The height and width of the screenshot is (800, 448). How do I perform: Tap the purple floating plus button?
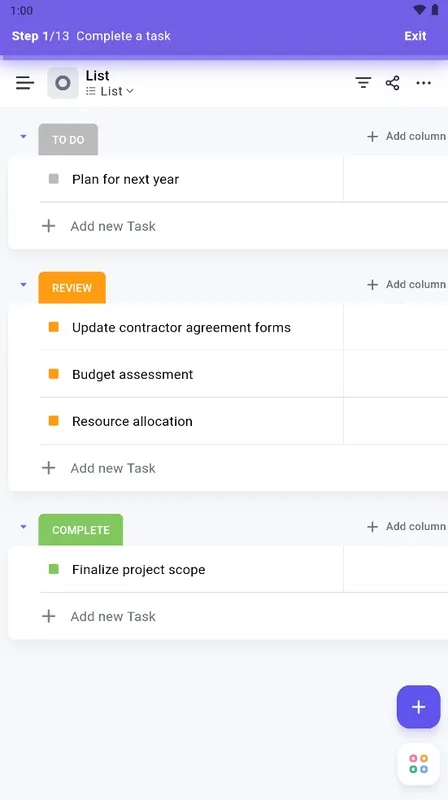point(418,707)
